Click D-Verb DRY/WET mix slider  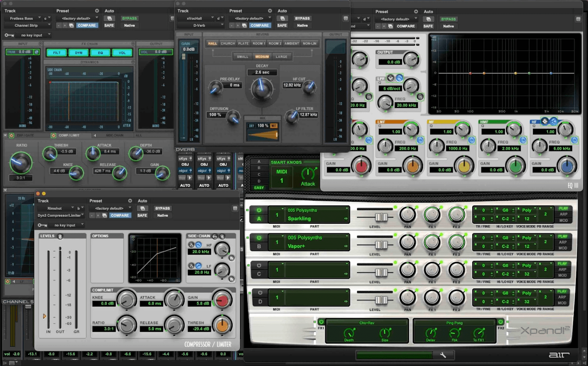pos(263,135)
